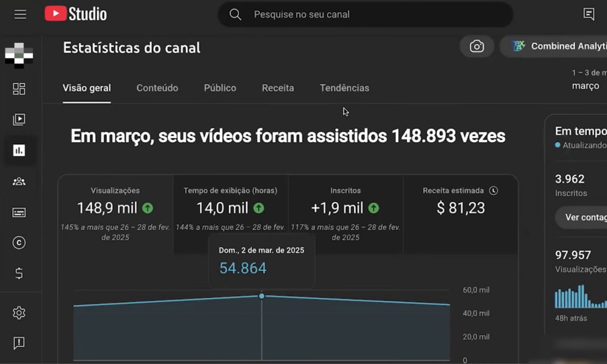
Task: Select the Visualizações metric card
Action: point(116,214)
